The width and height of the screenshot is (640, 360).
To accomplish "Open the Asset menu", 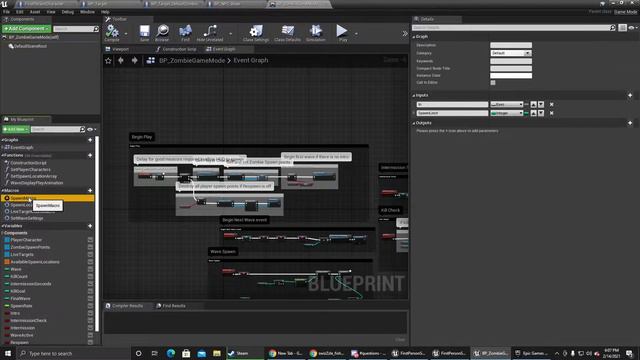I will click(35, 12).
